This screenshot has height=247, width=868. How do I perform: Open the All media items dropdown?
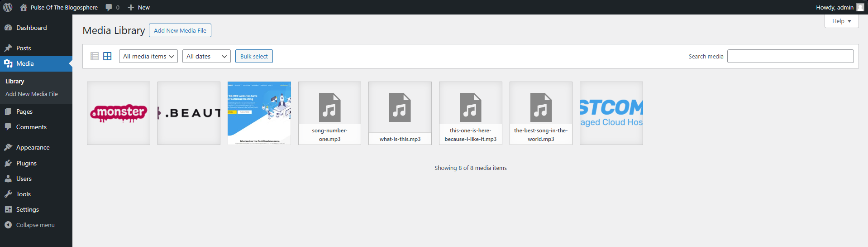148,56
